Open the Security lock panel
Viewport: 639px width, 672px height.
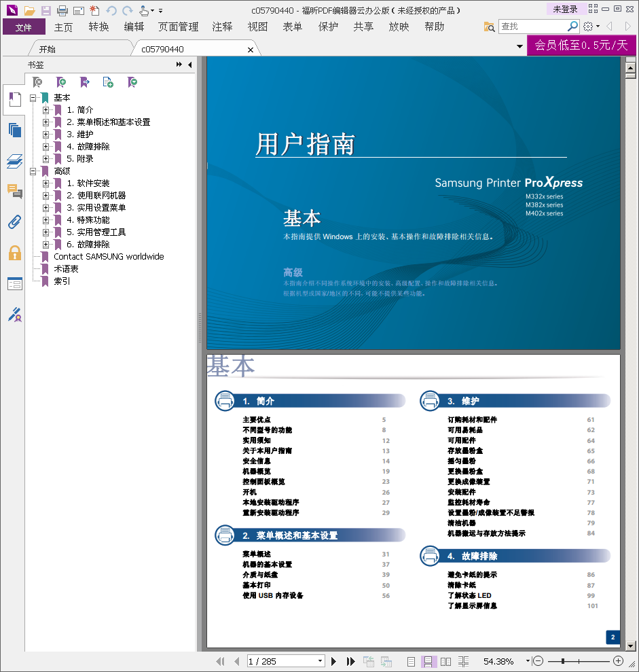(x=14, y=253)
